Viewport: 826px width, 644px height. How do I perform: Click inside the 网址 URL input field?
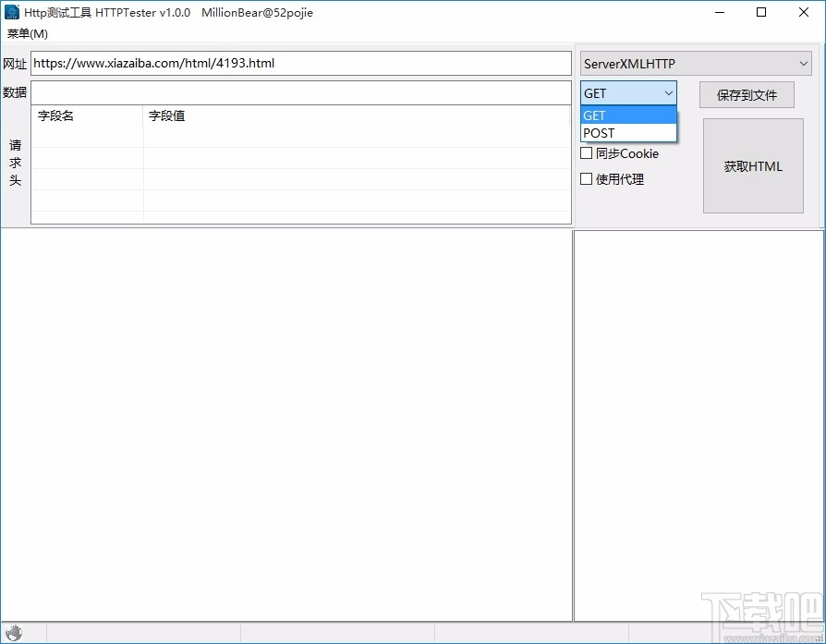point(300,63)
